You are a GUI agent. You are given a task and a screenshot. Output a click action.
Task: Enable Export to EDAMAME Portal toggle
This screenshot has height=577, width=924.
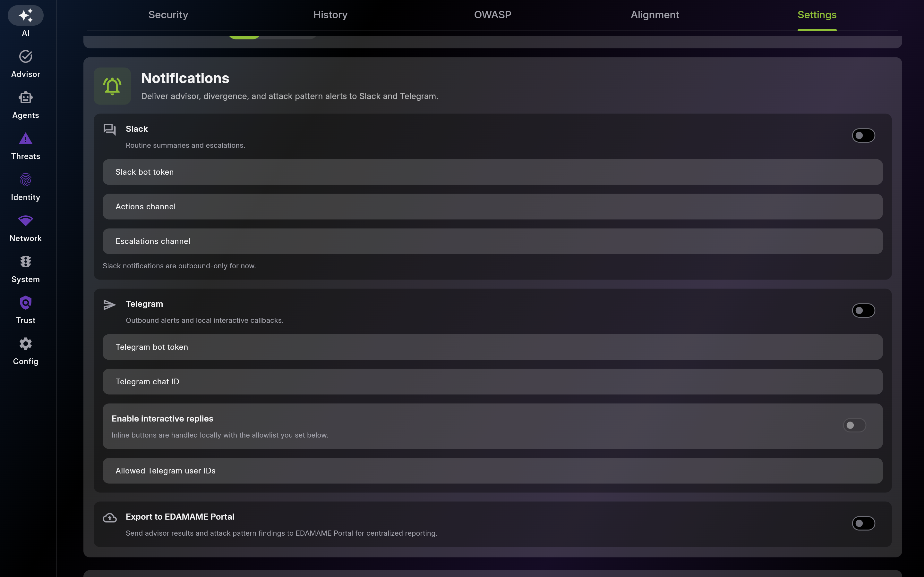[863, 523]
